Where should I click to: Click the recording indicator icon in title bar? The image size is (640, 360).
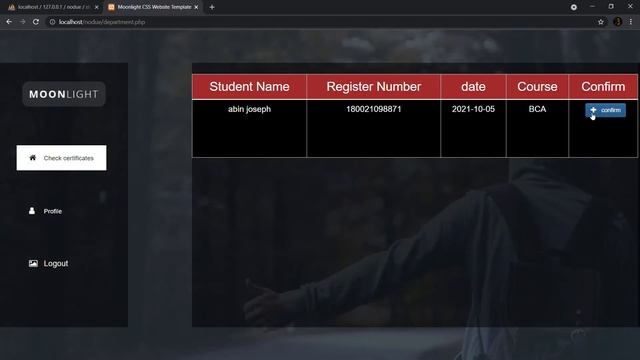pyautogui.click(x=574, y=7)
